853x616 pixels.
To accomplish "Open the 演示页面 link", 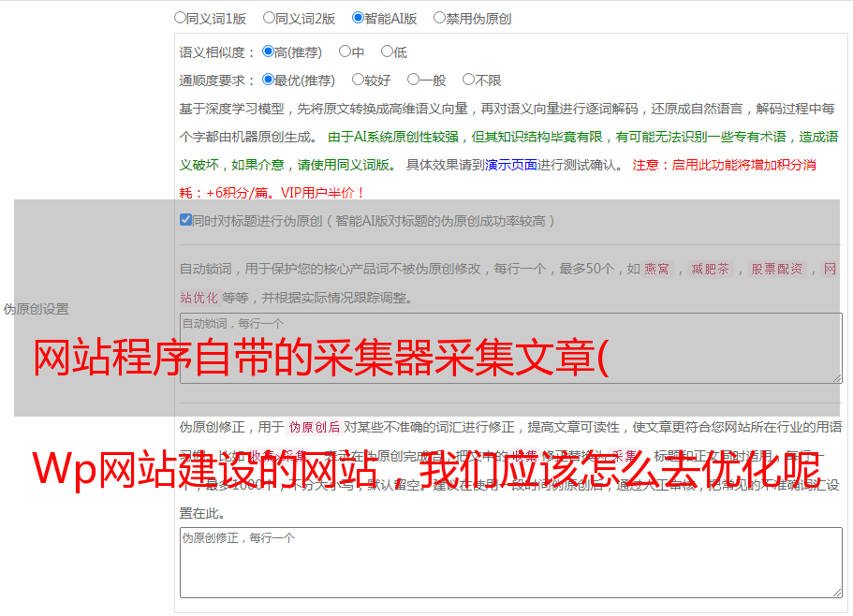I will point(511,165).
